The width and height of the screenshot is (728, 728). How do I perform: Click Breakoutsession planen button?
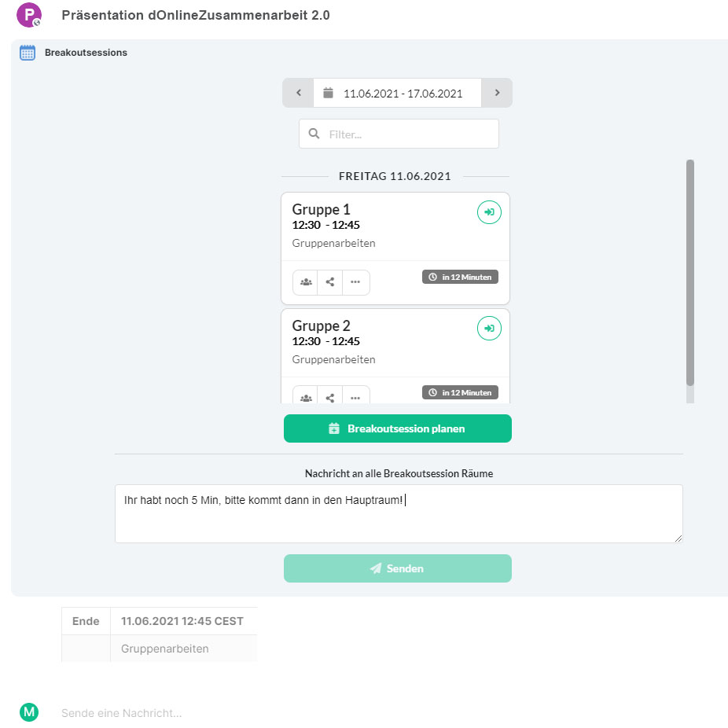398,428
